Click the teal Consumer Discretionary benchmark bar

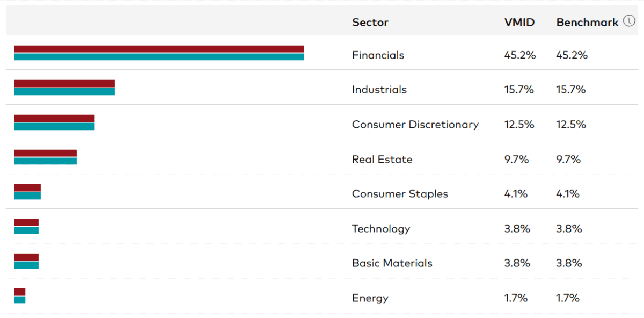pyautogui.click(x=54, y=127)
